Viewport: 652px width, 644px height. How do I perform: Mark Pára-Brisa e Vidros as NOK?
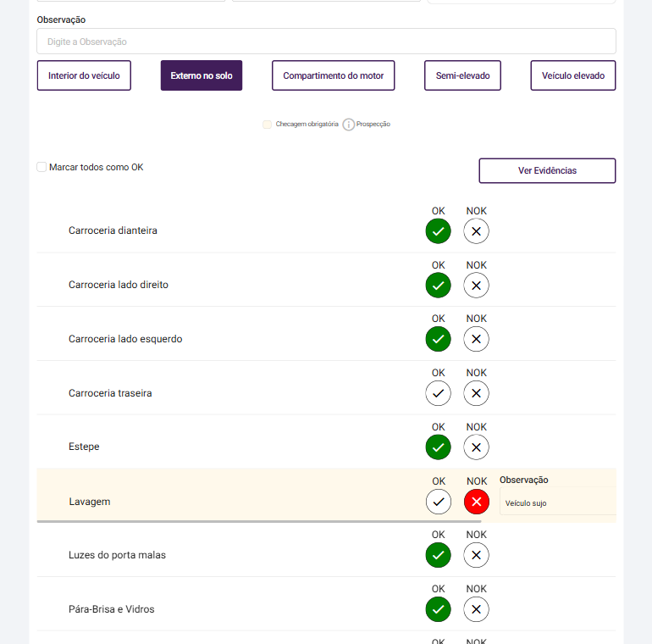(x=476, y=609)
